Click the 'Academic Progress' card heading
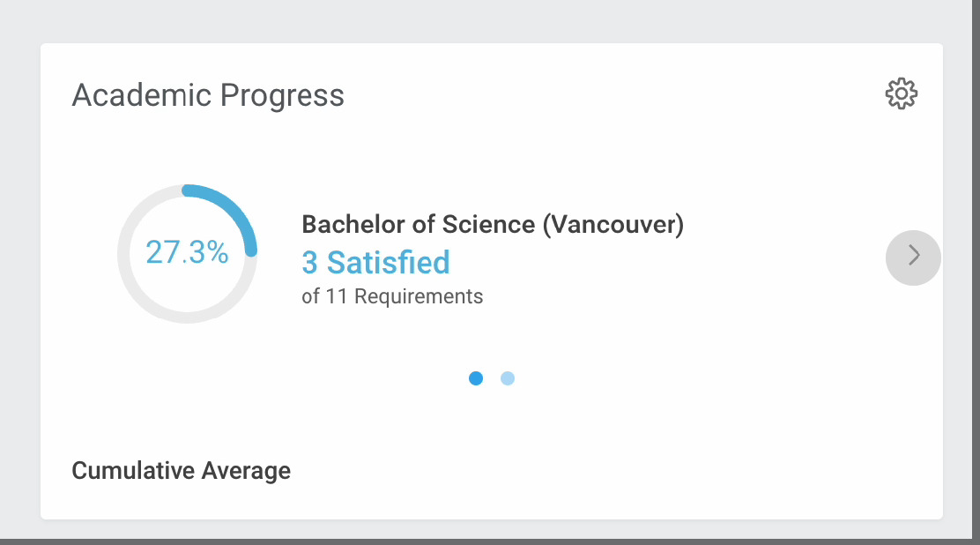This screenshot has height=545, width=980. [208, 95]
